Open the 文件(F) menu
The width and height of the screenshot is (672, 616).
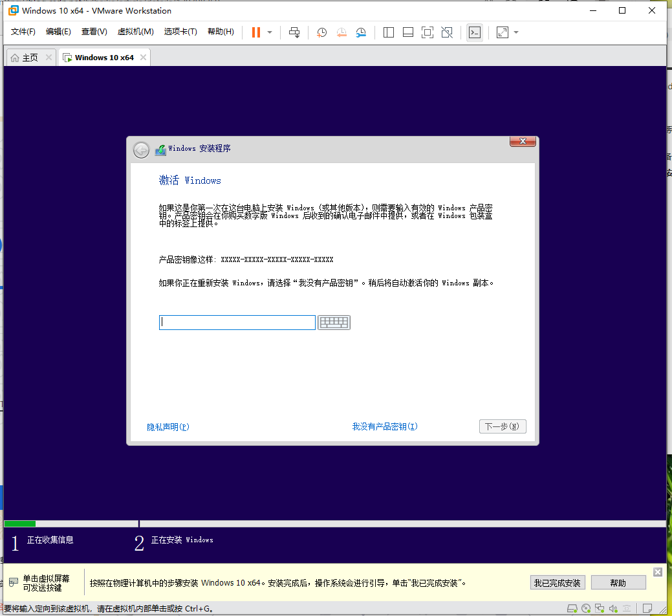[x=23, y=32]
